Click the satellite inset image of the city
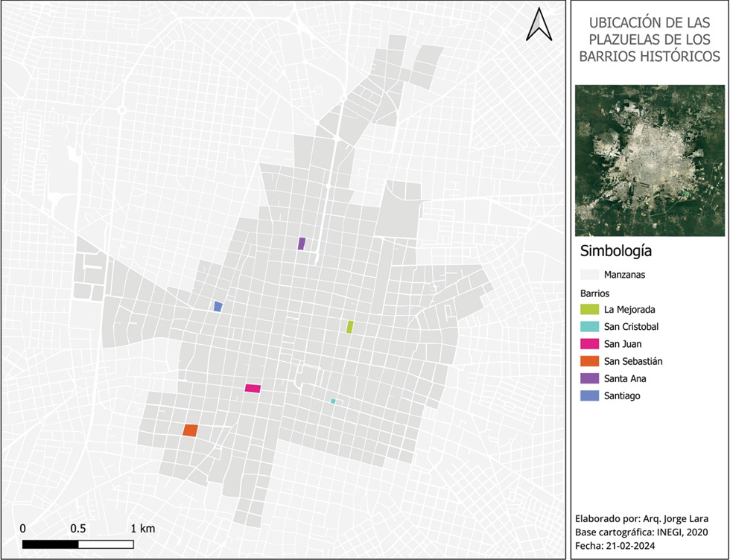The width and height of the screenshot is (730, 560). click(x=650, y=160)
